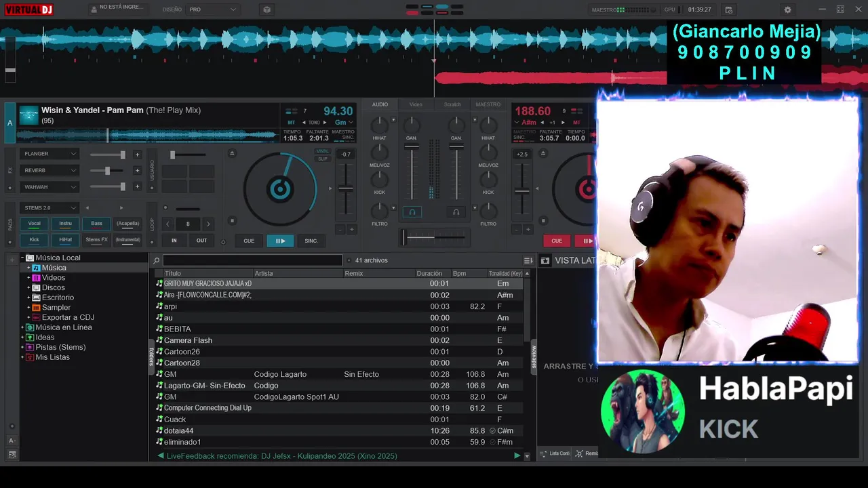The height and width of the screenshot is (488, 868).
Task: Click the FLANGER effect amount slider
Action: 108,155
